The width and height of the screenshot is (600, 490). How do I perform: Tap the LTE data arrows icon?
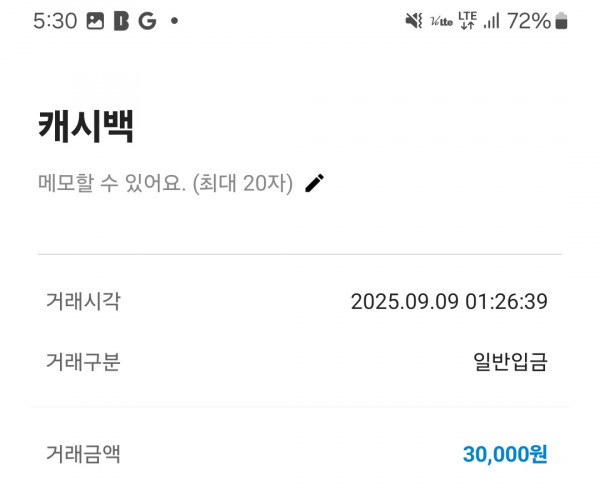point(468,20)
